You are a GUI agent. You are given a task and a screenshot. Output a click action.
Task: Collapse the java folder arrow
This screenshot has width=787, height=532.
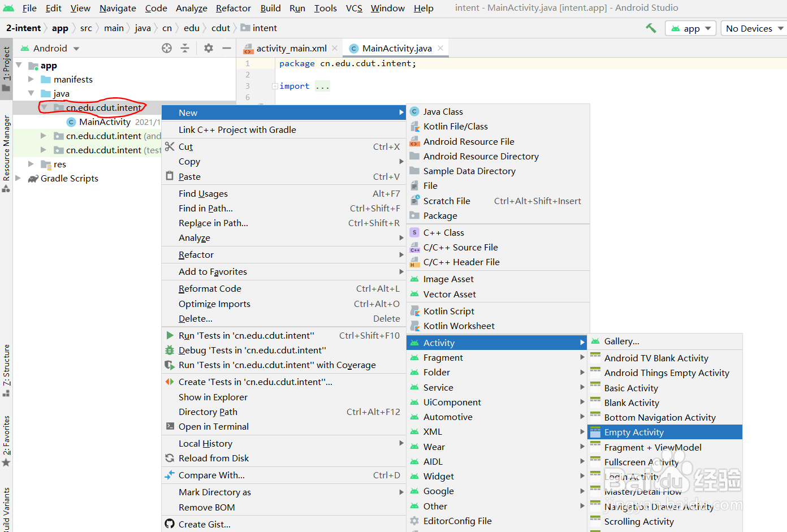(31, 93)
